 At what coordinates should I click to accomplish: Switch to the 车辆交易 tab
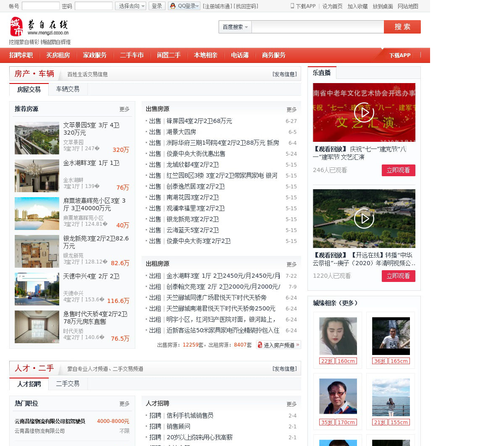coord(68,89)
